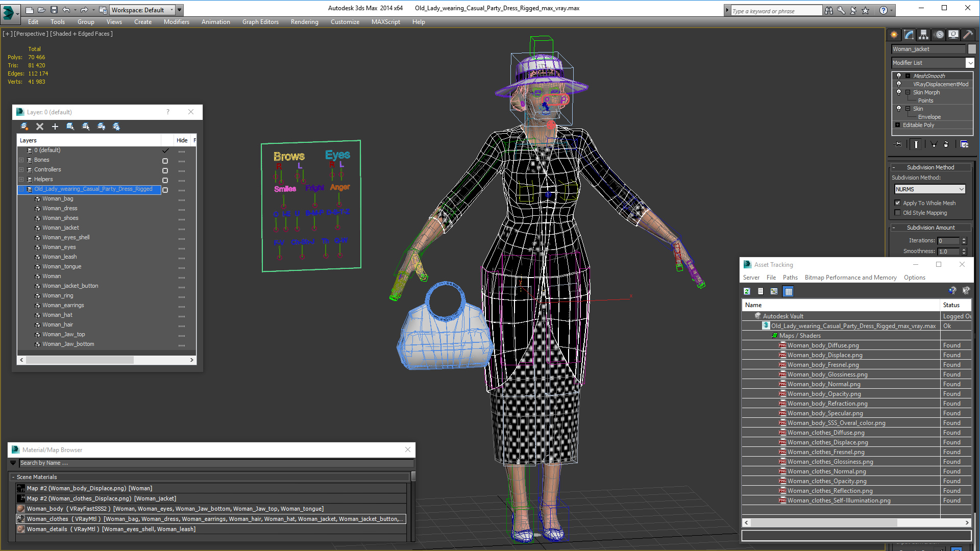This screenshot has height=551, width=980.
Task: Expand the Bones layer
Action: (x=21, y=160)
